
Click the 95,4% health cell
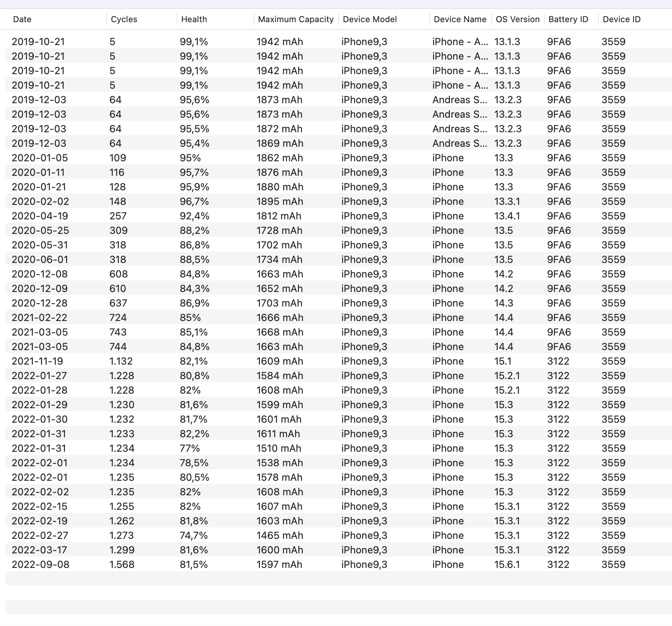[x=195, y=143]
